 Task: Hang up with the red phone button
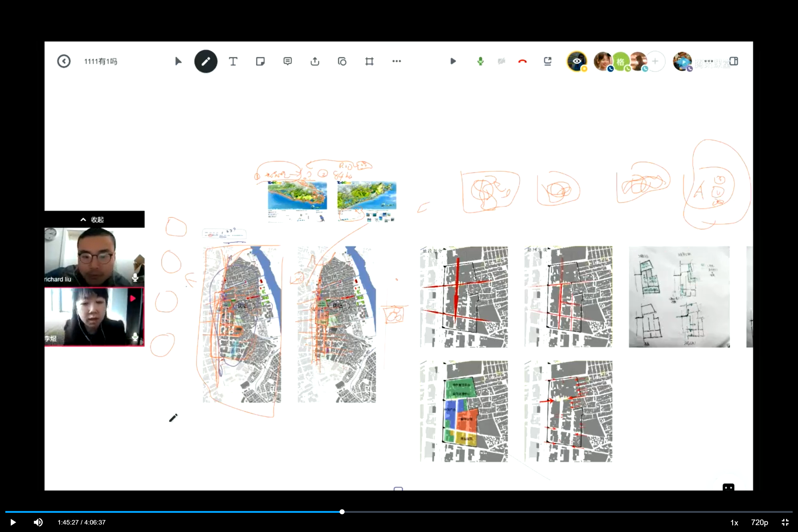pos(522,61)
